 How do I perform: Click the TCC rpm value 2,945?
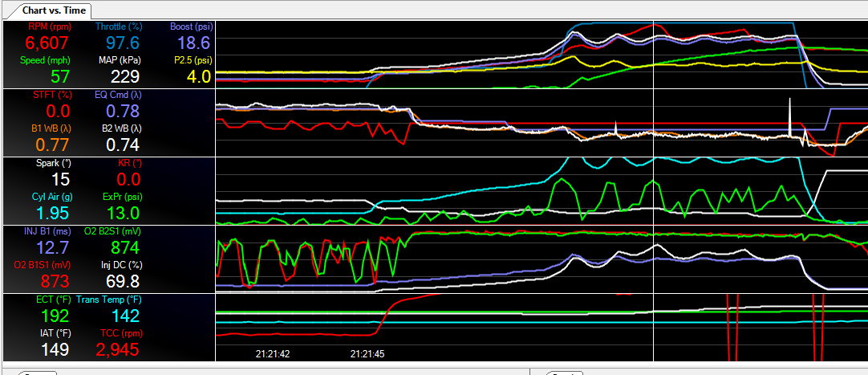[x=117, y=349]
